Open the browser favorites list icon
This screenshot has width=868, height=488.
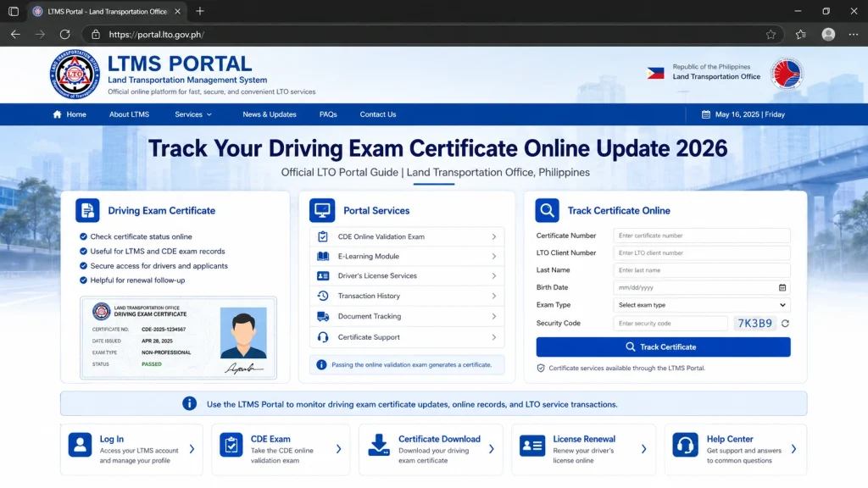(800, 34)
